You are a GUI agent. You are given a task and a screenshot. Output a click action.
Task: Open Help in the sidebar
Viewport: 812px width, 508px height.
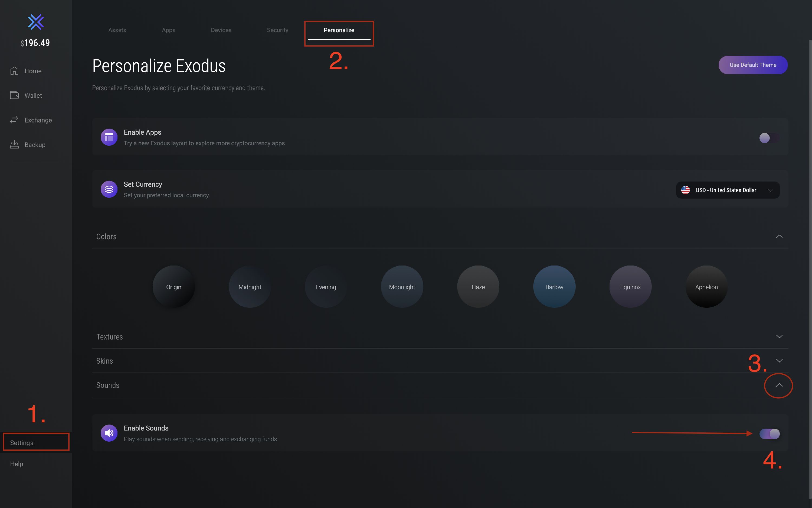pyautogui.click(x=17, y=464)
